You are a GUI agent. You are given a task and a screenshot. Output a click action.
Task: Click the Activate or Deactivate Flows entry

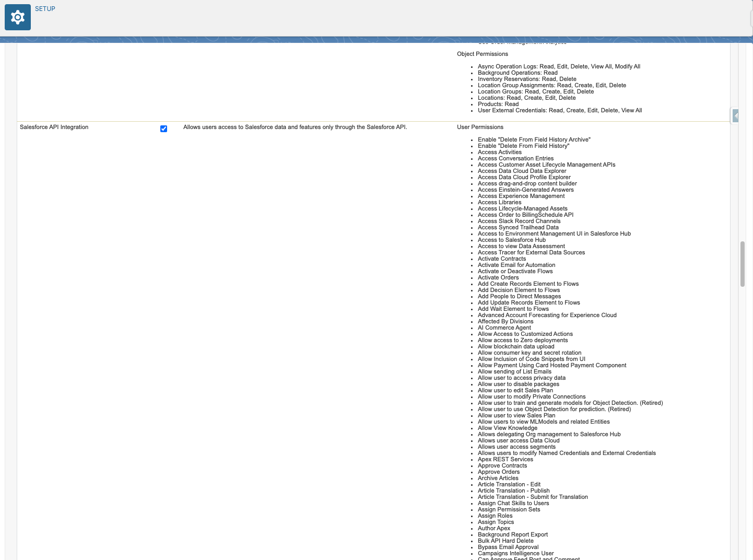tap(515, 271)
